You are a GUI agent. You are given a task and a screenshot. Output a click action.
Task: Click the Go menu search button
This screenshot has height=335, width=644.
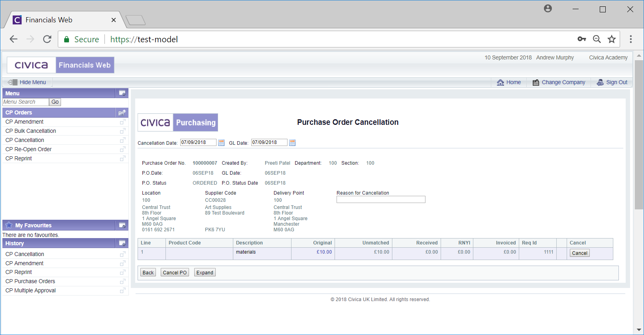(x=55, y=102)
